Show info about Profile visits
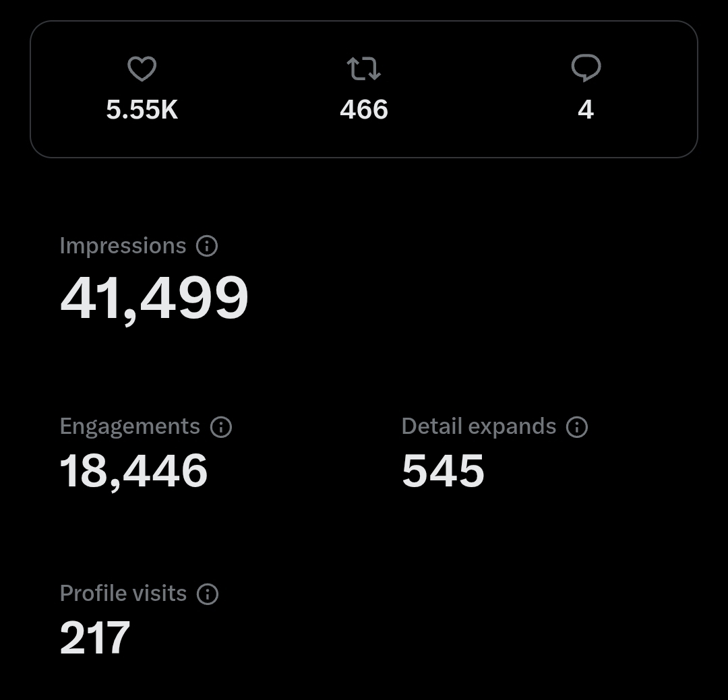Image resolution: width=728 pixels, height=700 pixels. 208,594
